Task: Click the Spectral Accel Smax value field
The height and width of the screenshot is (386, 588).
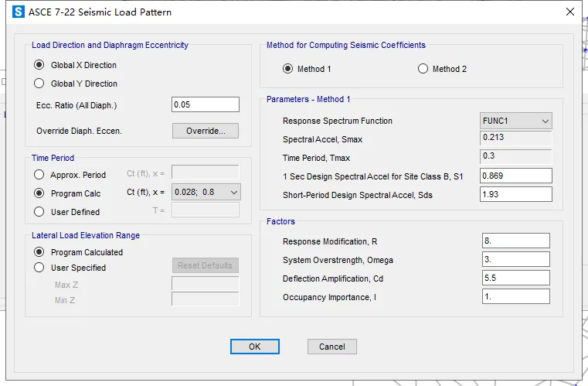Action: 516,138
